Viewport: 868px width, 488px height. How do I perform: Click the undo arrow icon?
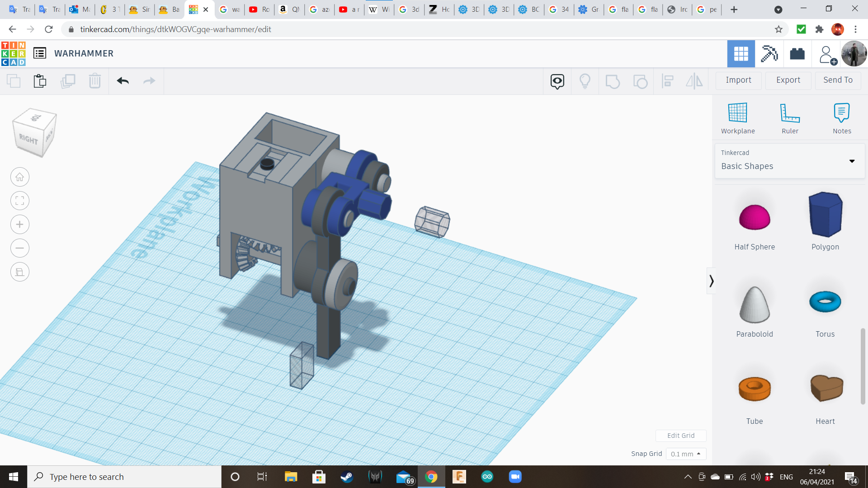click(123, 81)
